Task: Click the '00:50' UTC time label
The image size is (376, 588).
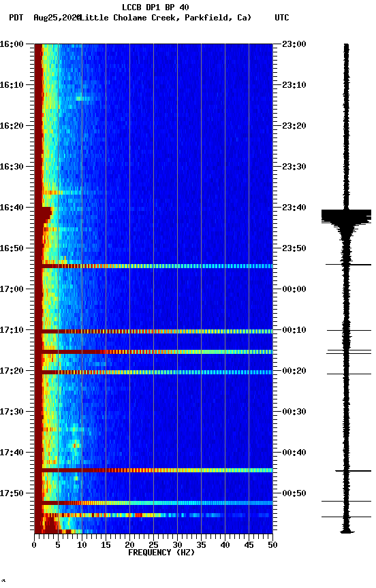Action: click(294, 494)
